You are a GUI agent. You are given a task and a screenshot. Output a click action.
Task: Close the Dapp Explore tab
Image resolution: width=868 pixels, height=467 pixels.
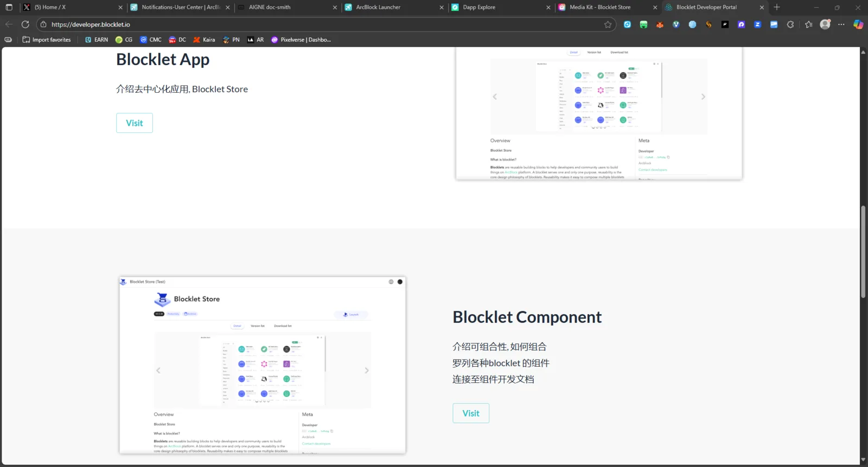pyautogui.click(x=548, y=8)
